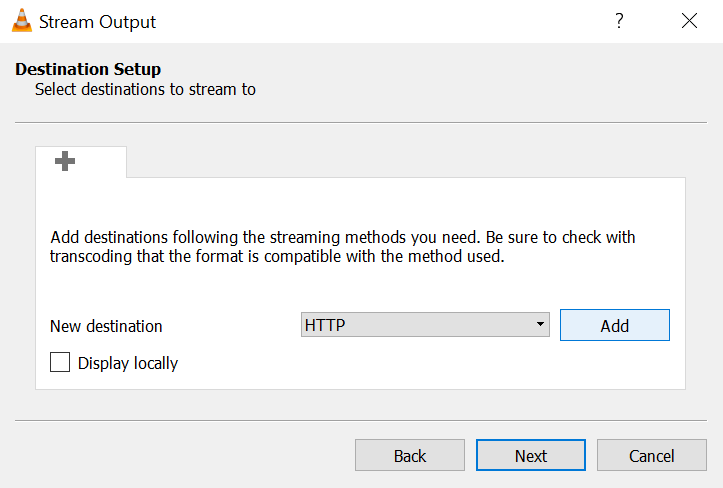Click the 'Destination Setup' heading

click(88, 70)
